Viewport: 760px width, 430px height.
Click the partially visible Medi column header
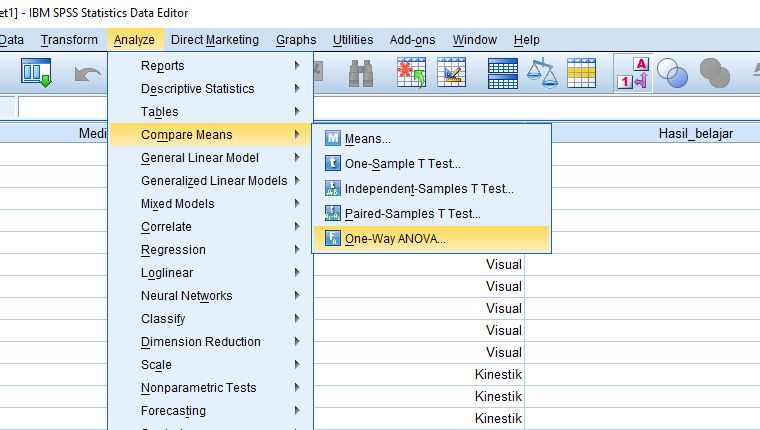click(x=53, y=133)
